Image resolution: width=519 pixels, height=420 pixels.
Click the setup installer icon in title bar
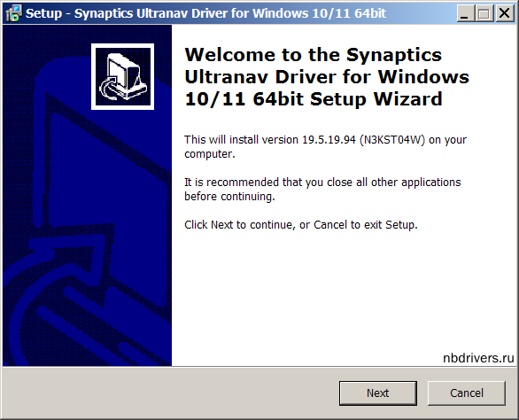(13, 13)
